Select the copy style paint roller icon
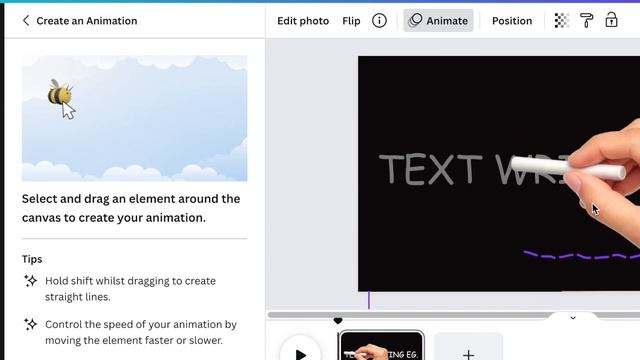 tap(587, 20)
